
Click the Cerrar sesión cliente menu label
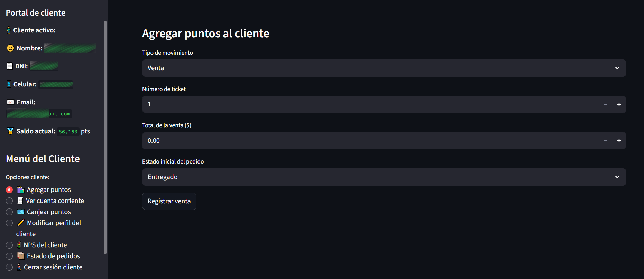(53, 267)
